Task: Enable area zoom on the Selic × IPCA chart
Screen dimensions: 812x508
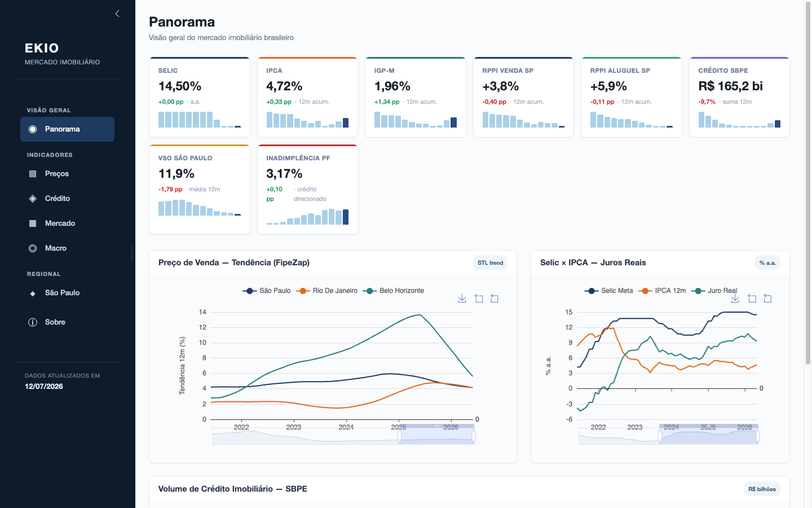Action: coord(752,298)
